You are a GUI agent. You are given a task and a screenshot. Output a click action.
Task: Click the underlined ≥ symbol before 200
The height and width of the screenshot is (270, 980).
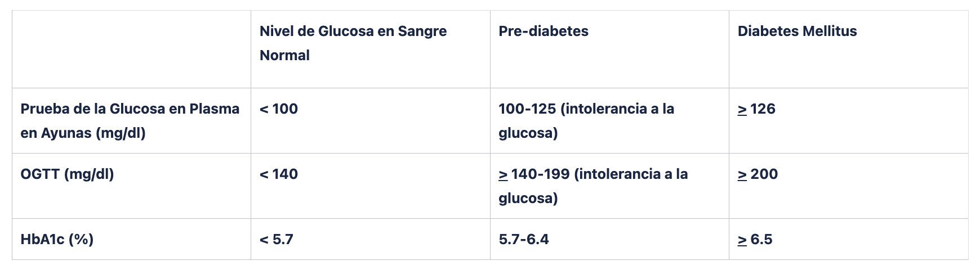tap(742, 175)
